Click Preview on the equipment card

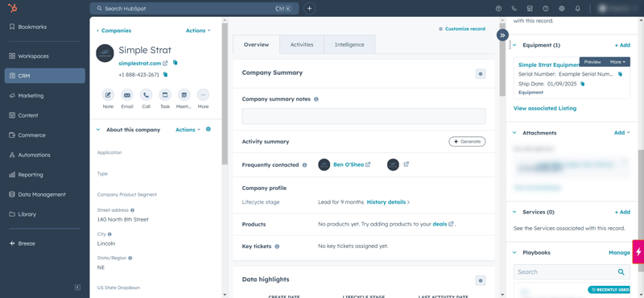tap(592, 62)
